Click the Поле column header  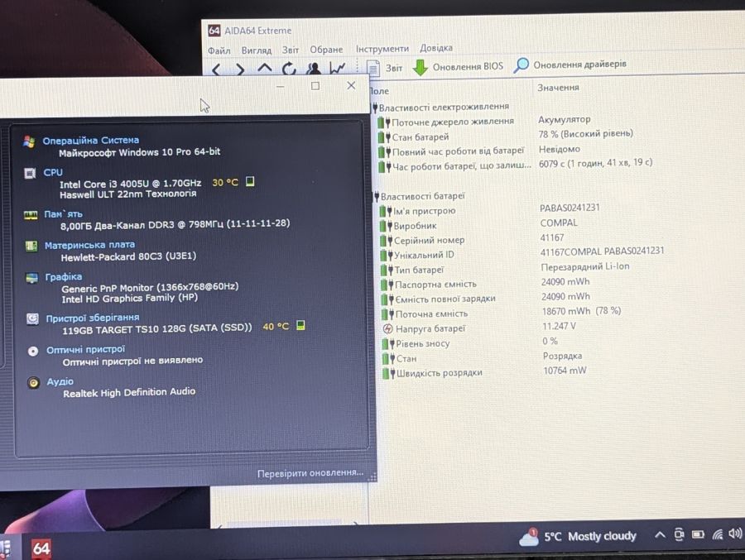click(x=379, y=91)
